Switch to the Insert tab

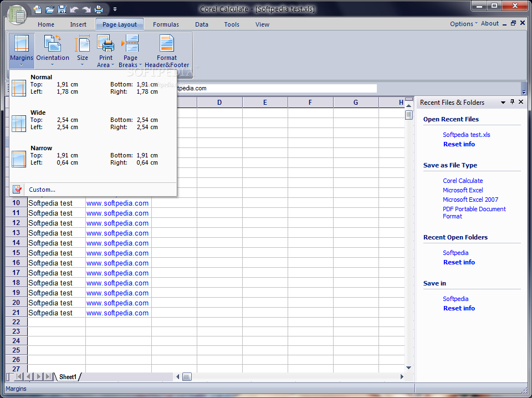pos(78,24)
